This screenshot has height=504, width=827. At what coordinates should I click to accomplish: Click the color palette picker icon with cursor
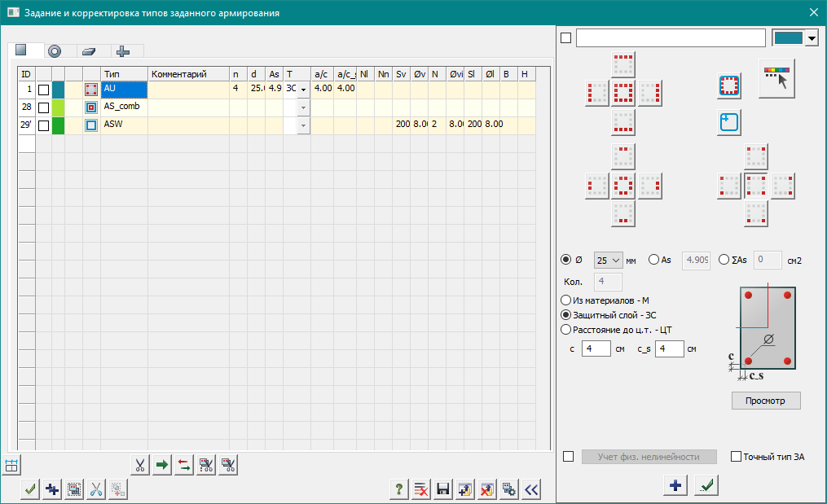coord(776,78)
